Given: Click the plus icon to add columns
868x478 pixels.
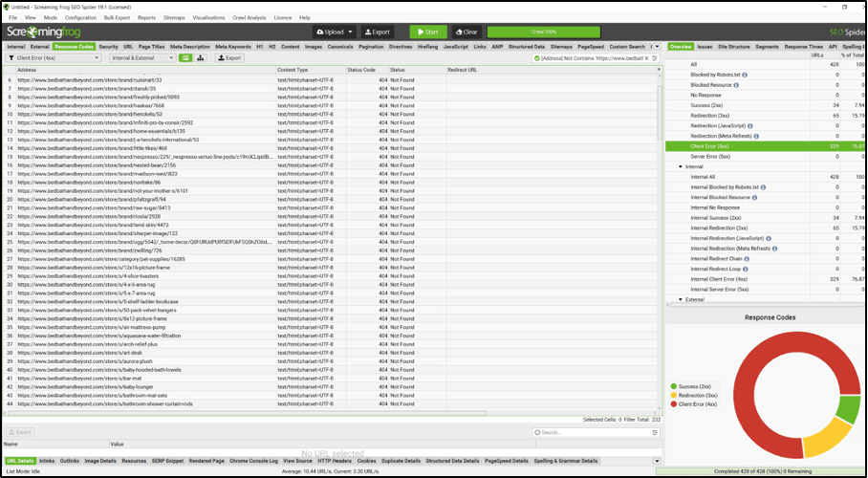Looking at the screenshot, I should pyautogui.click(x=658, y=70).
